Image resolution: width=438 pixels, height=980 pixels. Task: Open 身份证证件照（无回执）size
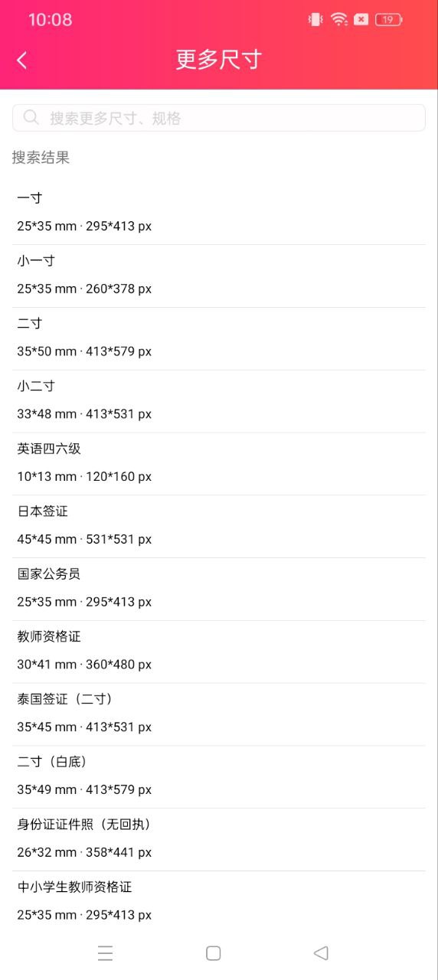(x=219, y=840)
